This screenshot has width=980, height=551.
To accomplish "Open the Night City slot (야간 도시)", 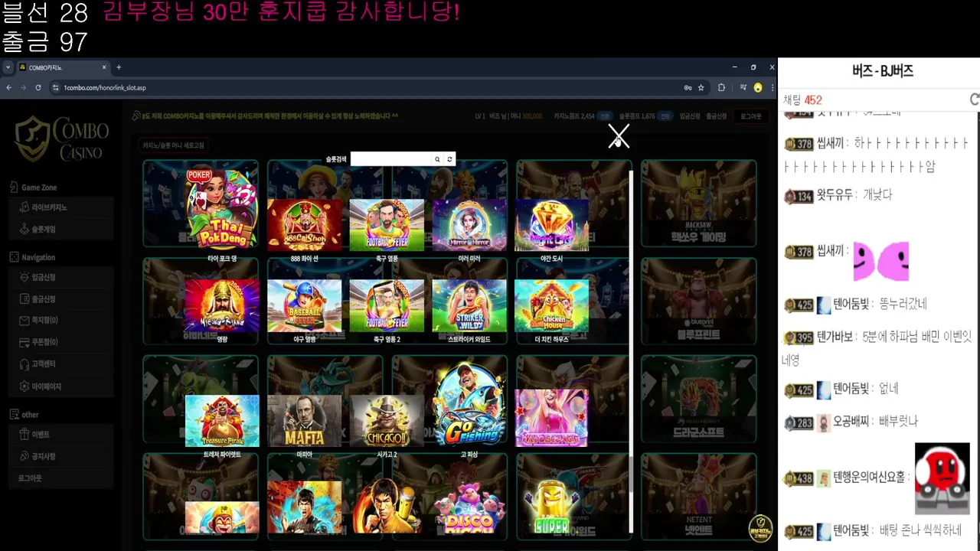I will coord(551,225).
